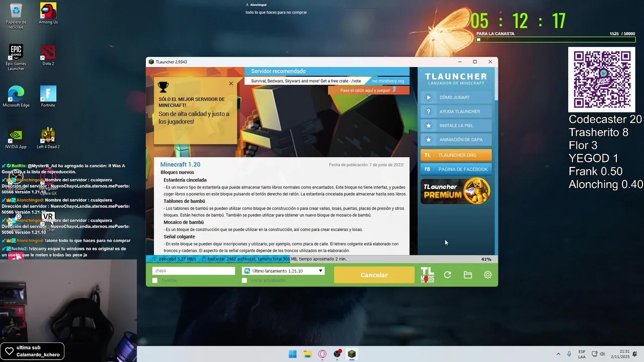The height and width of the screenshot is (362, 644).
Task: Cancel the download with Cancelar
Action: click(x=374, y=275)
